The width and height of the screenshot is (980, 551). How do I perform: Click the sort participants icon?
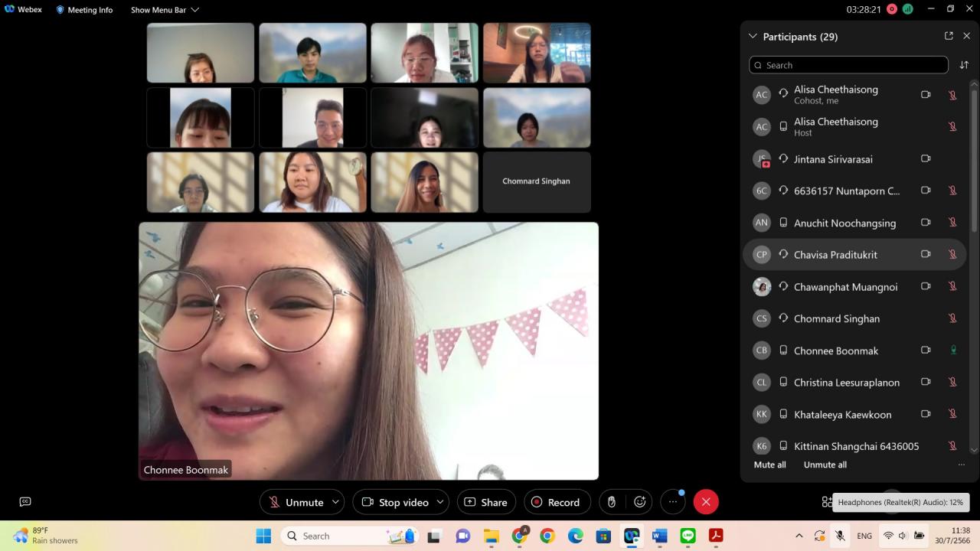[x=964, y=65]
